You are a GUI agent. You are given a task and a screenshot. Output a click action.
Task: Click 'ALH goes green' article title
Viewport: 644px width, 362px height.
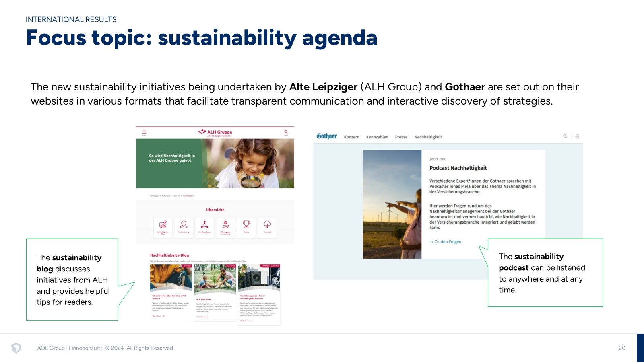pyautogui.click(x=204, y=299)
